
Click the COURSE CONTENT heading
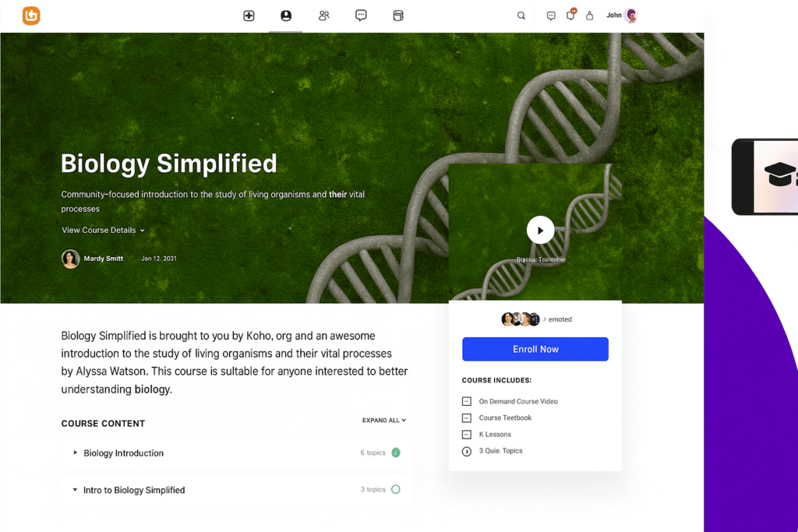pos(104,424)
